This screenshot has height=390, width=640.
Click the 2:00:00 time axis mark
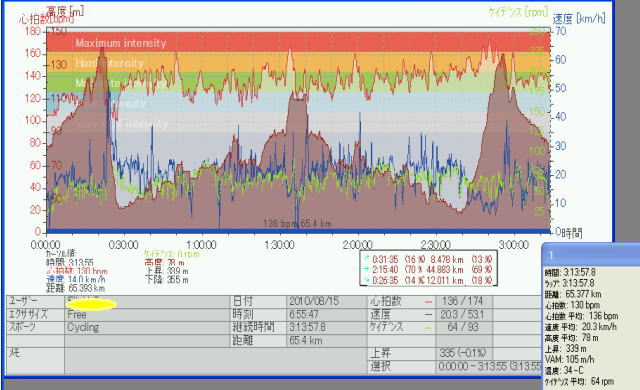click(357, 245)
